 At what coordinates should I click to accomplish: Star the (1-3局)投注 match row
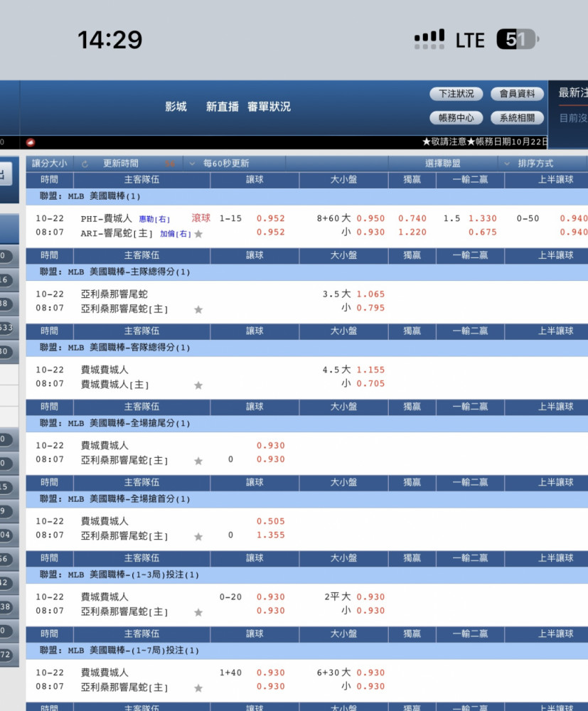(198, 613)
